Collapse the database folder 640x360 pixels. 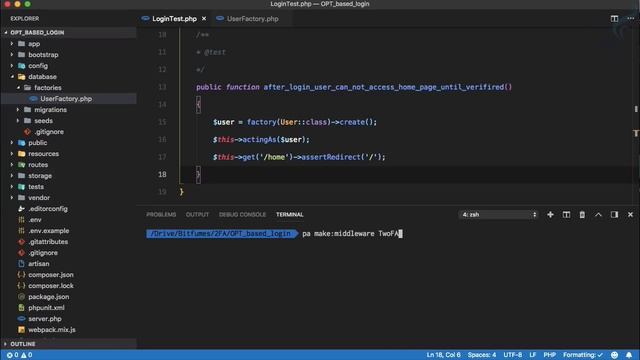[x=42, y=77]
